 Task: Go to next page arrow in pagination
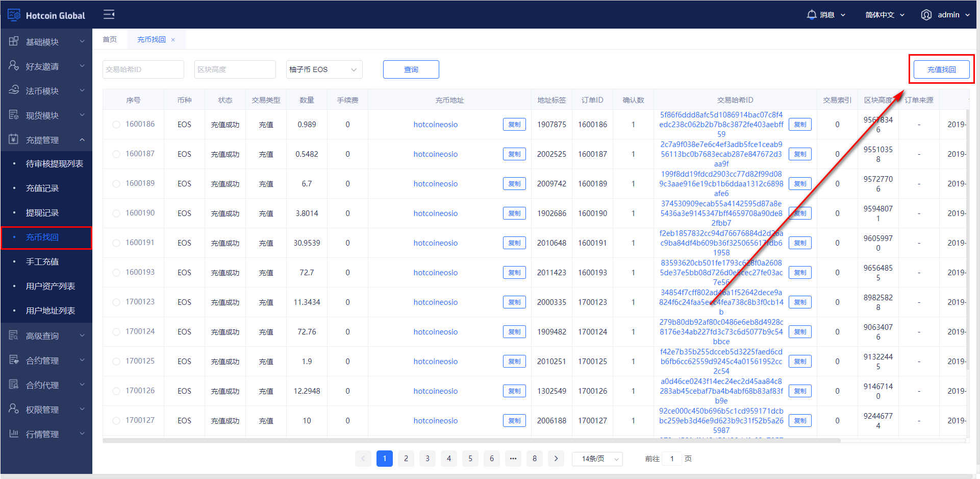point(556,459)
